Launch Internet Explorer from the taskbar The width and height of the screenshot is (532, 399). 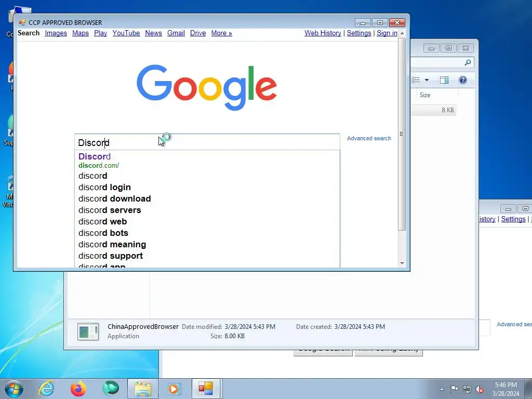[46, 389]
